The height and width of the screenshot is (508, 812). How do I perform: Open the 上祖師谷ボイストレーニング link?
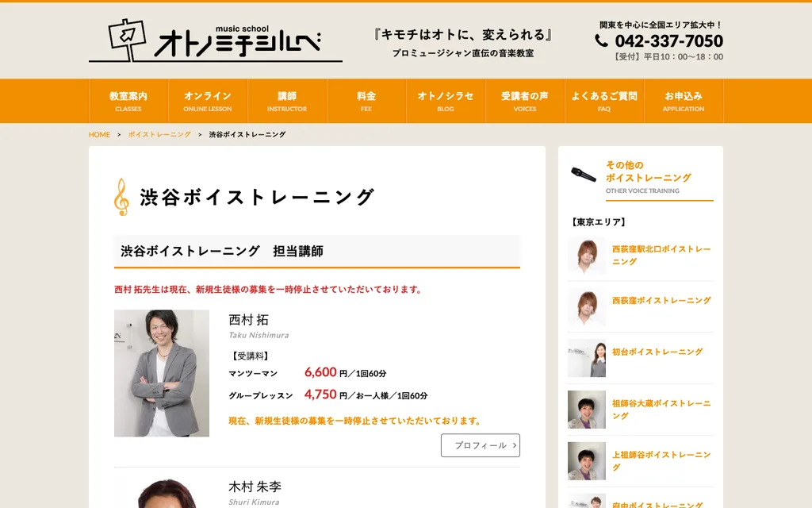click(x=661, y=460)
